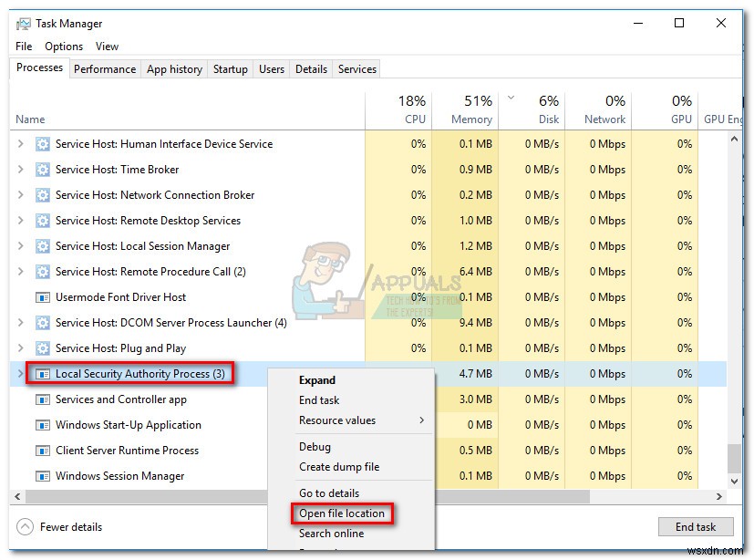Choose Expand in the context menu
Image resolution: width=754 pixels, height=560 pixels.
click(317, 380)
